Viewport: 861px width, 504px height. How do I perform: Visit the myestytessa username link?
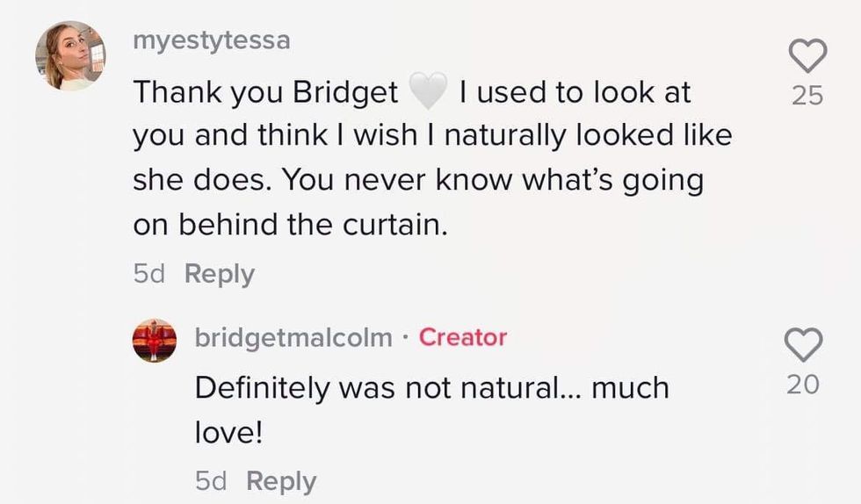coord(211,41)
